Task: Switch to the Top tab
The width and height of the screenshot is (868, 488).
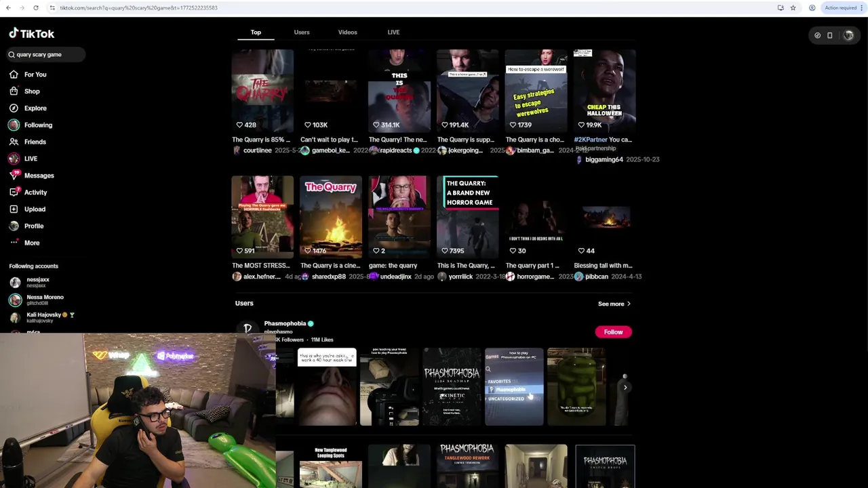Action: click(256, 32)
